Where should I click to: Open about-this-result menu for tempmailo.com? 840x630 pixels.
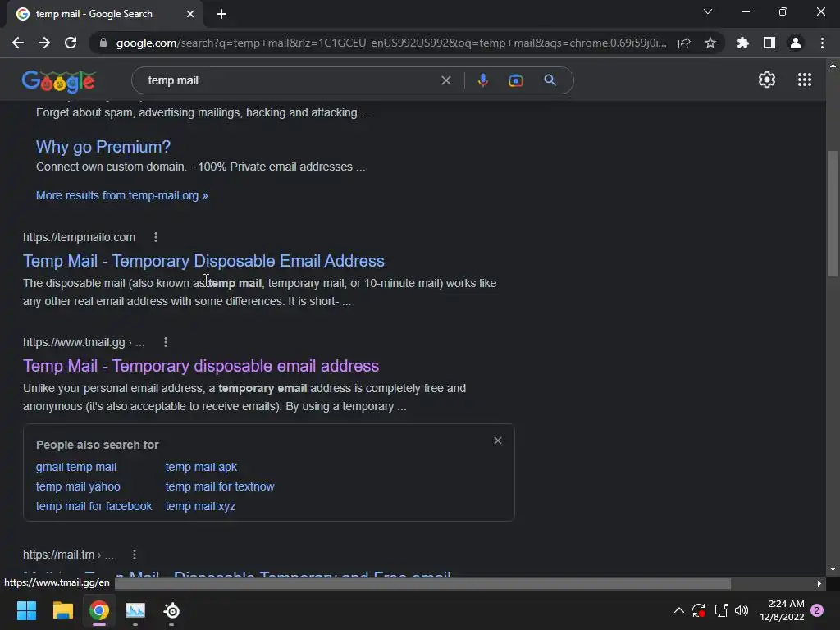coord(156,237)
